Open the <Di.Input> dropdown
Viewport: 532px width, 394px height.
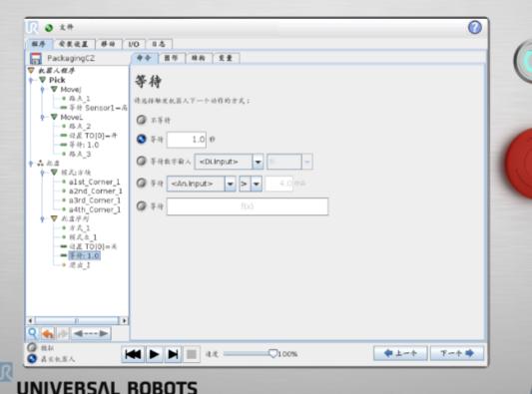click(x=229, y=162)
